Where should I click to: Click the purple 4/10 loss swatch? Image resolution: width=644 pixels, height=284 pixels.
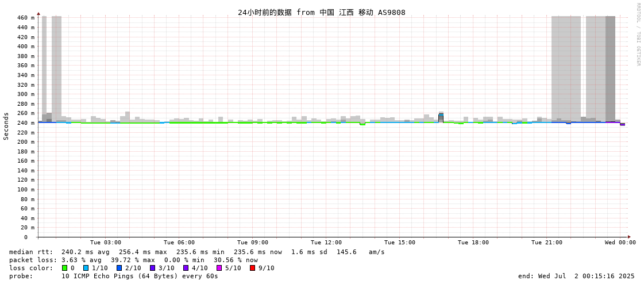coord(186,268)
